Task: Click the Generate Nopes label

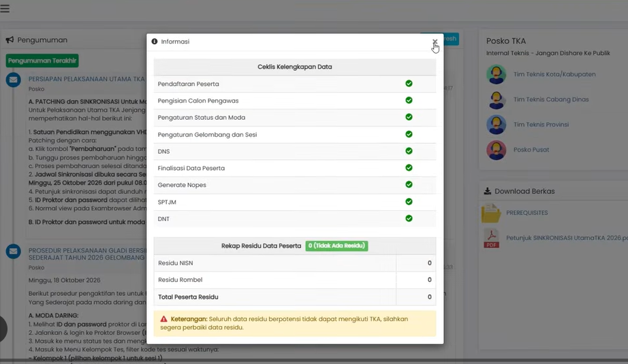Action: point(182,185)
